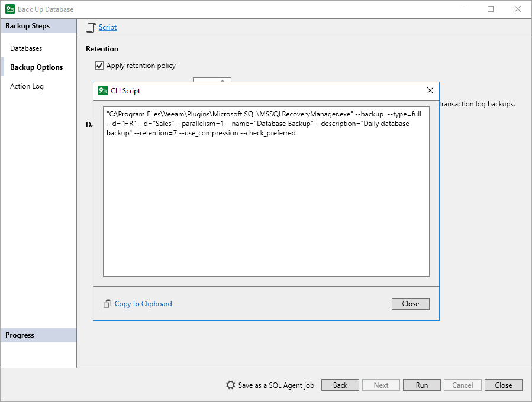The image size is (532, 402).
Task: Click the Veeam icon in the CLI Script dialog title
Action: tap(102, 90)
